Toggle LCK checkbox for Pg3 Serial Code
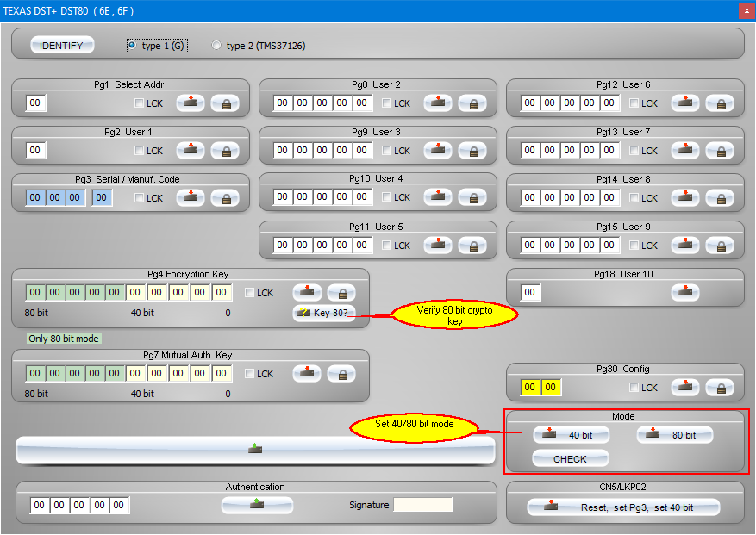 coord(139,197)
